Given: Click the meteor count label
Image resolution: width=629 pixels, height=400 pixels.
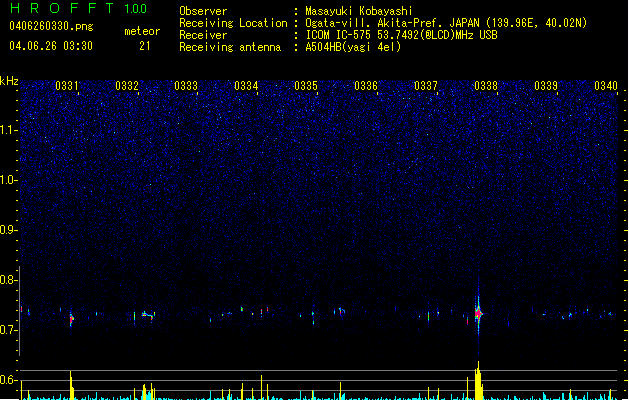Looking at the screenshot, I should pyautogui.click(x=142, y=31).
